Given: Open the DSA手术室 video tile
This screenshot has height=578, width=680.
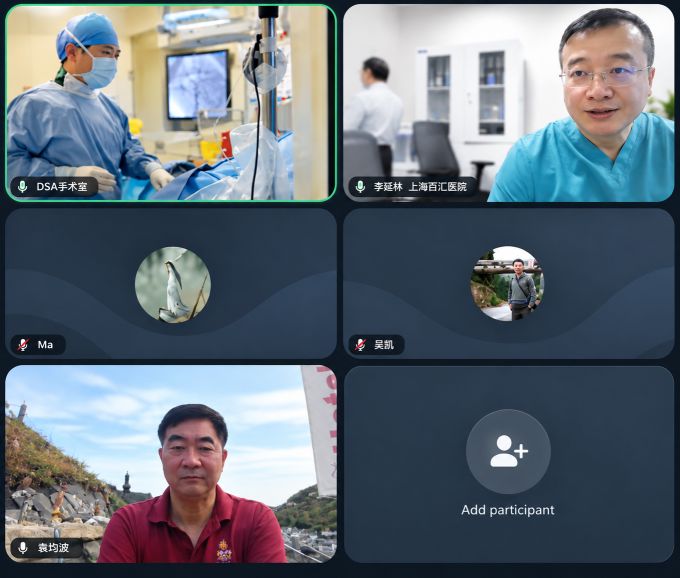Looking at the screenshot, I should (x=171, y=103).
